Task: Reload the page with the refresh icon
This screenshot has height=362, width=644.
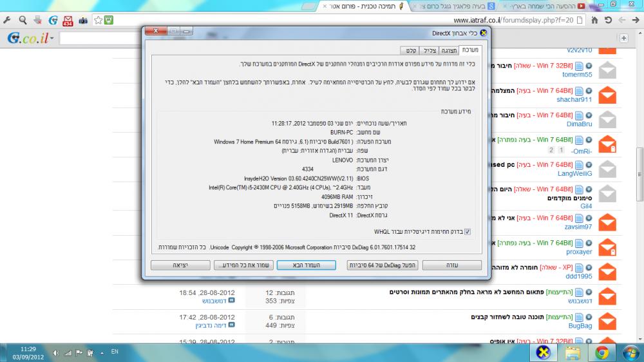Action: pyautogui.click(x=607, y=20)
